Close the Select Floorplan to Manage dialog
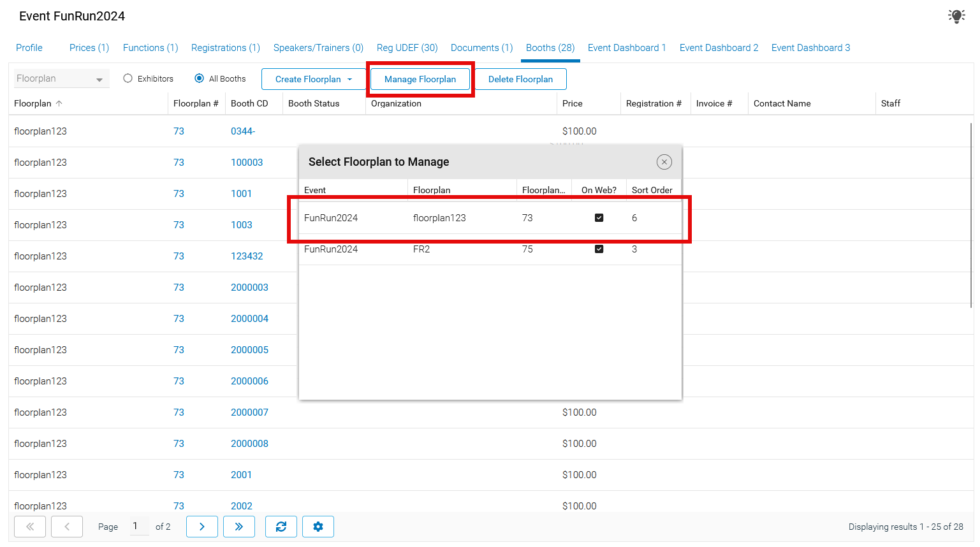The width and height of the screenshot is (980, 547). coord(664,162)
